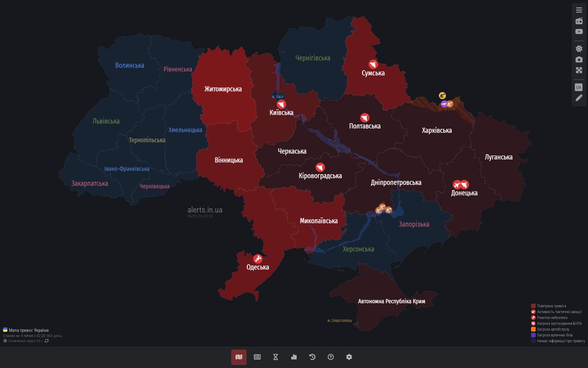Click the missile threat icon over Одеська
Viewport: 588px width, 368px height.
coord(258,259)
